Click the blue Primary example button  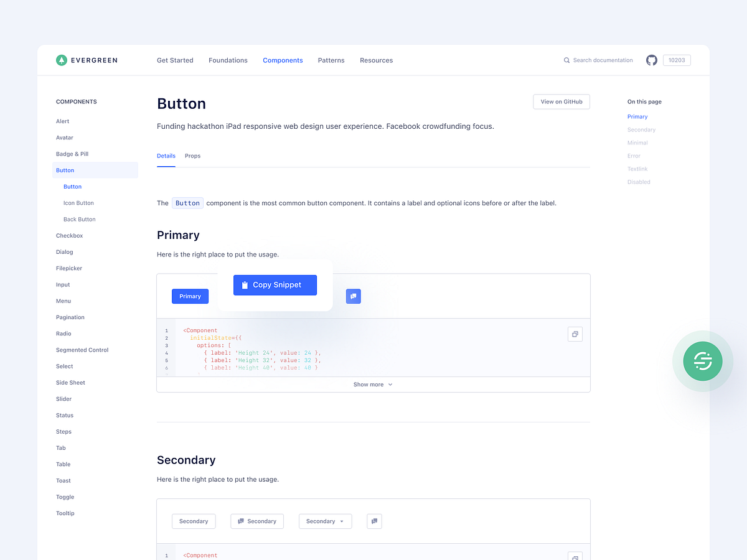(x=190, y=296)
